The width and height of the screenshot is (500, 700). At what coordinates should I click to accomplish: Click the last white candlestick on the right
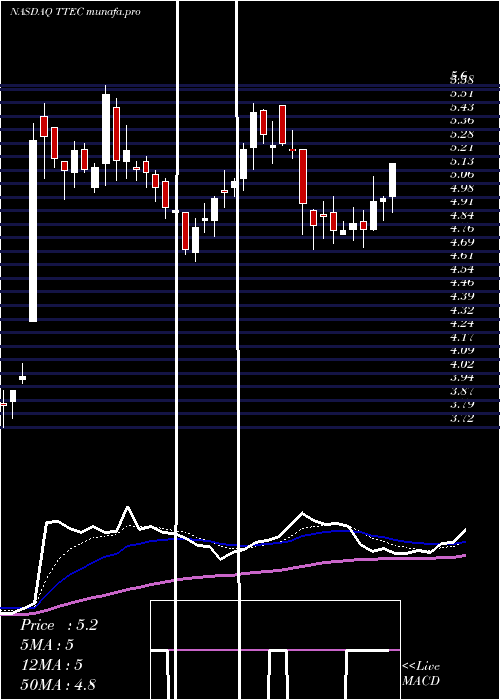pos(392,180)
